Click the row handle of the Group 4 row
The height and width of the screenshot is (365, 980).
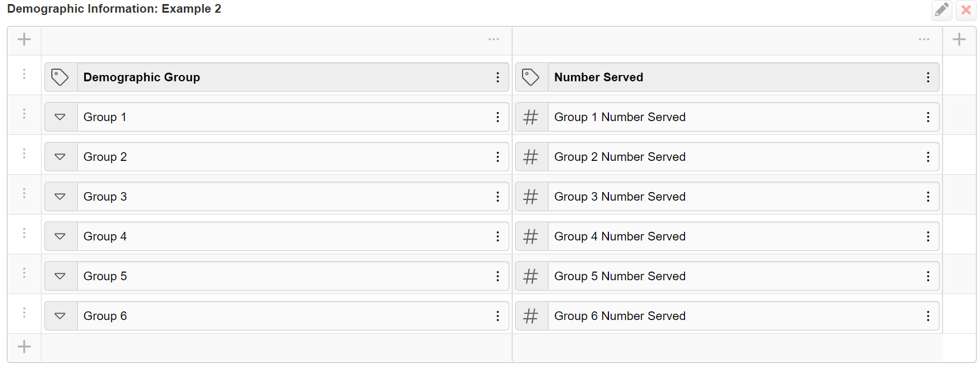pyautogui.click(x=24, y=233)
